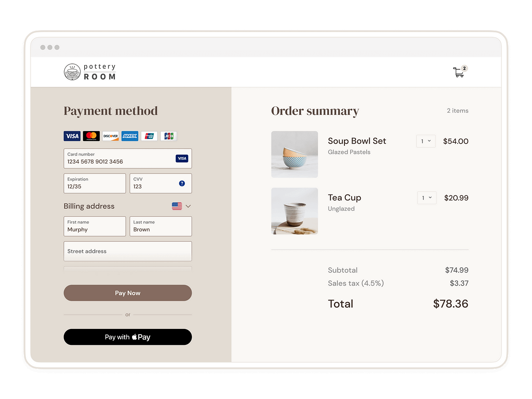Image resolution: width=532 pixels, height=399 pixels.
Task: Select the UnionPay payment icon
Action: click(149, 136)
